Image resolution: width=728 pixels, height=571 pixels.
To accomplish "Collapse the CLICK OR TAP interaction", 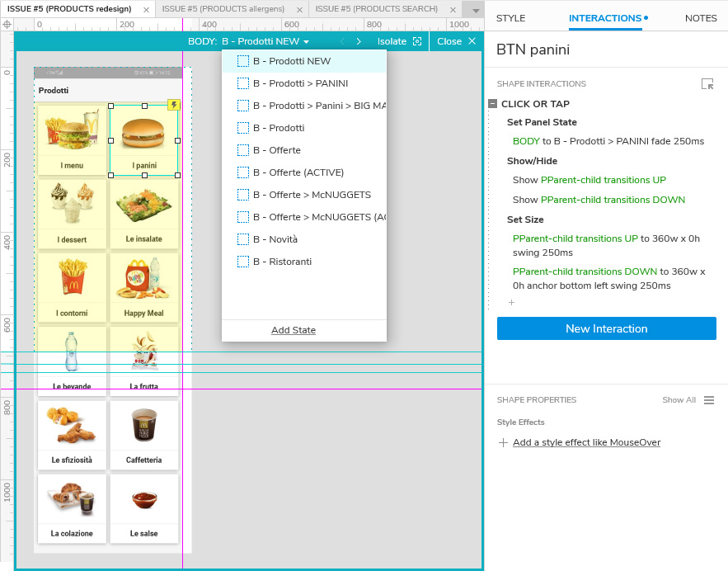I will click(x=492, y=104).
